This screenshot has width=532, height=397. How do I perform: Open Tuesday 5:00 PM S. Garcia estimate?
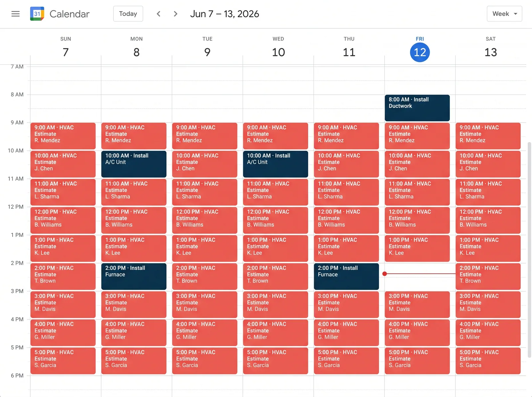point(205,361)
